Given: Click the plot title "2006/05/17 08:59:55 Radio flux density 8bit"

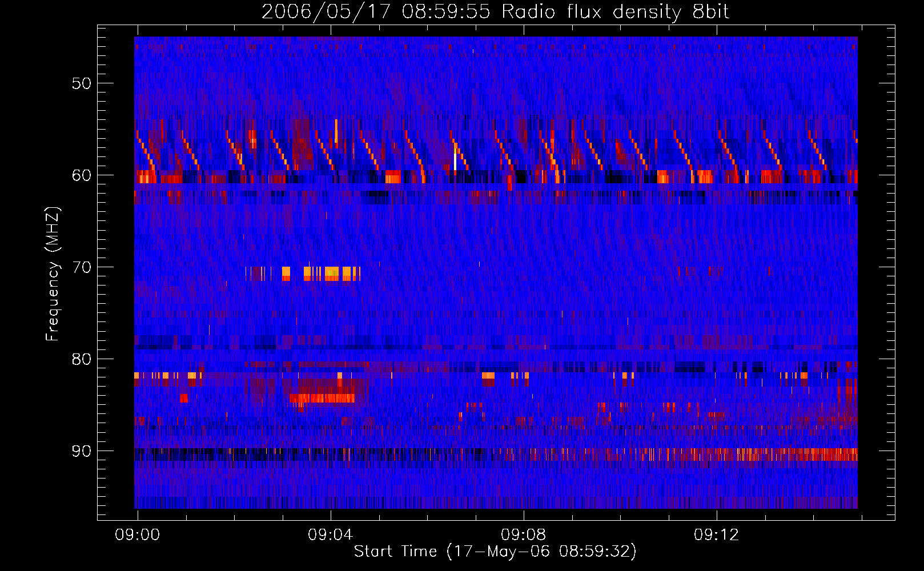Looking at the screenshot, I should [495, 11].
